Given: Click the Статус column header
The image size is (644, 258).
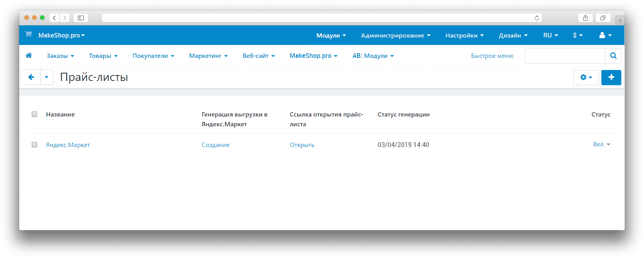Looking at the screenshot, I should pos(601,114).
